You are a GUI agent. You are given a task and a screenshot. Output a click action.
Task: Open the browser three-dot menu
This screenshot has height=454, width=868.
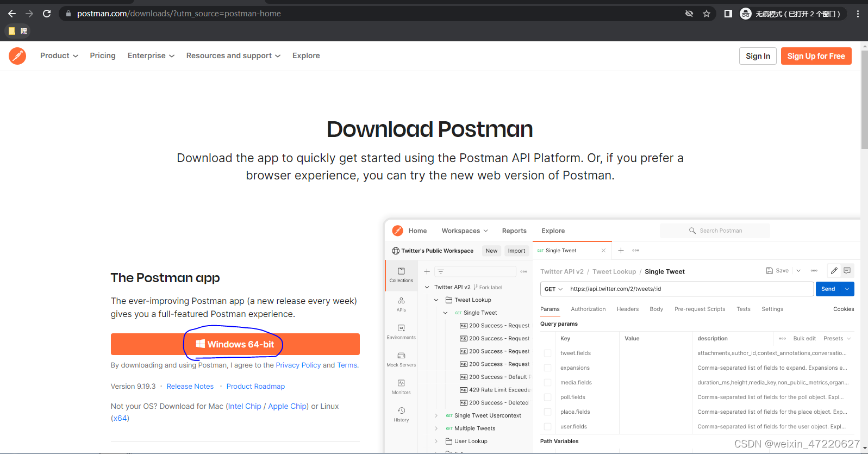[858, 14]
